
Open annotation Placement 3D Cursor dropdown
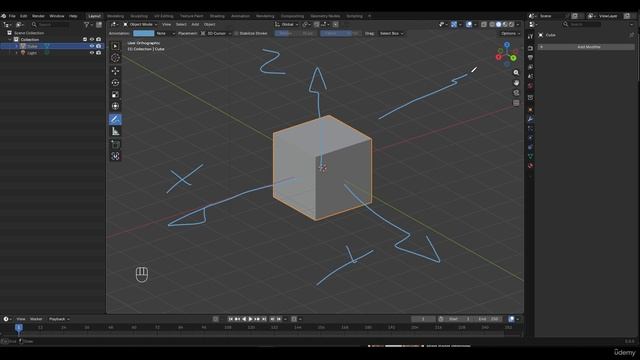216,33
